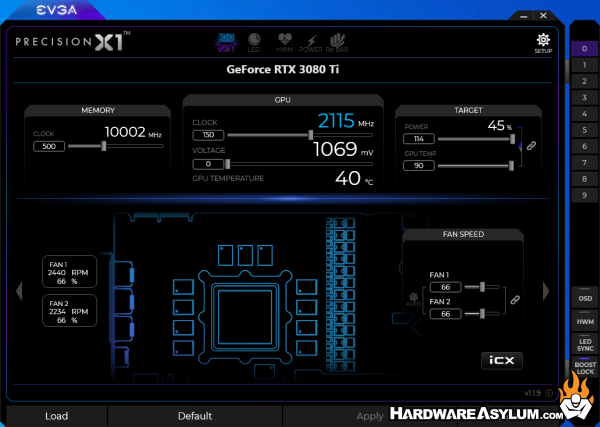The image size is (600, 427).
Task: Click the GPU temp target field 90
Action: click(419, 166)
